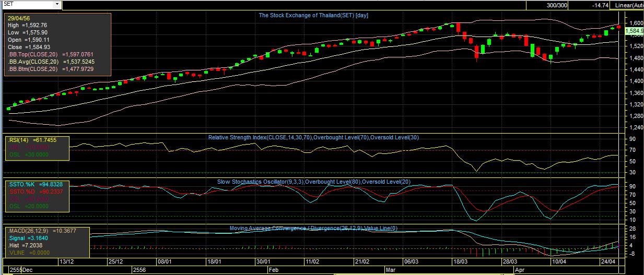Click the 06/03 date axis label
This screenshot has width=644, height=275.
click(x=412, y=262)
